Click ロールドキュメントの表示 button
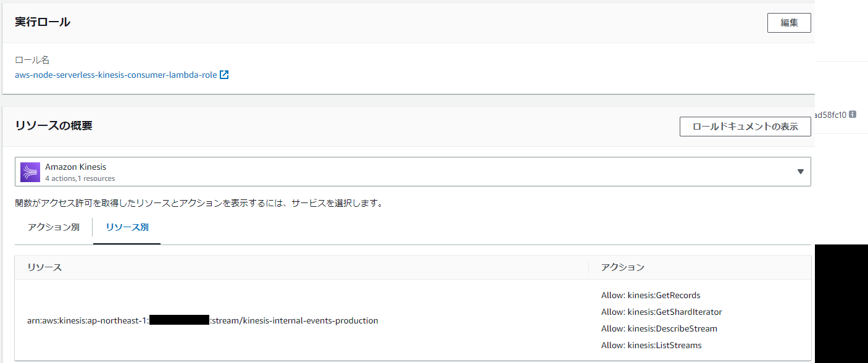The image size is (868, 363). click(745, 127)
